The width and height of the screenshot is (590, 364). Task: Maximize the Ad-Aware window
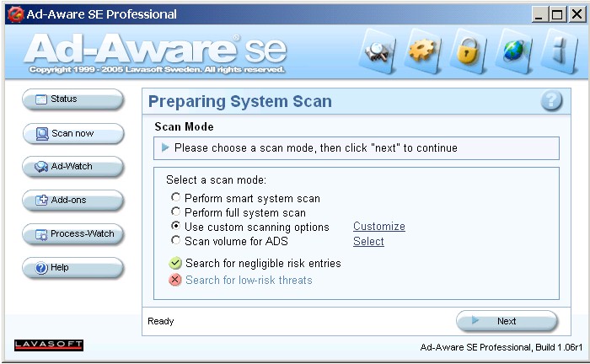(x=557, y=14)
